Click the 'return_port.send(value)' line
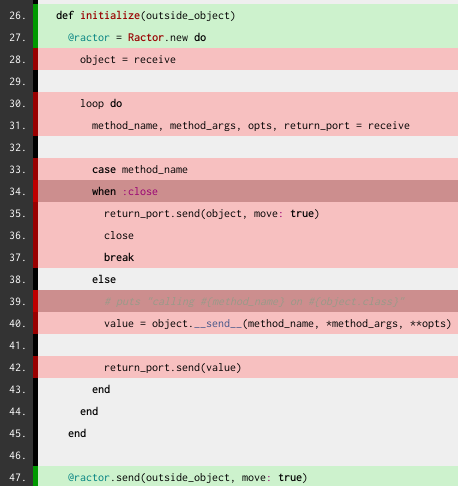 click(248, 367)
